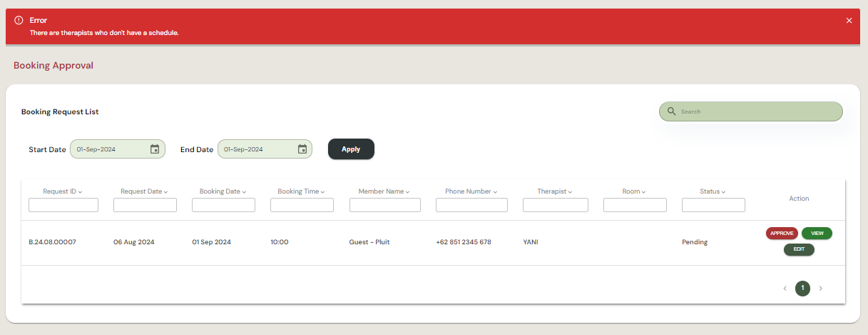
Task: Click the error alert warning icon
Action: [x=19, y=20]
